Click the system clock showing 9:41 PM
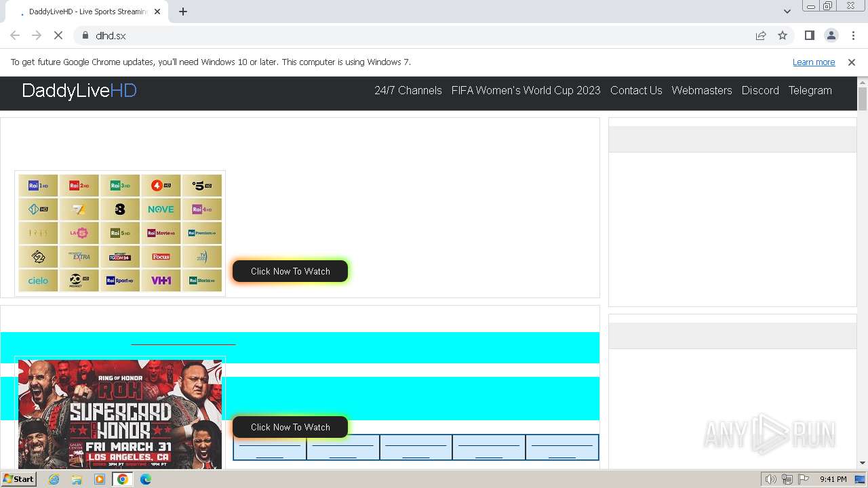 click(x=833, y=479)
